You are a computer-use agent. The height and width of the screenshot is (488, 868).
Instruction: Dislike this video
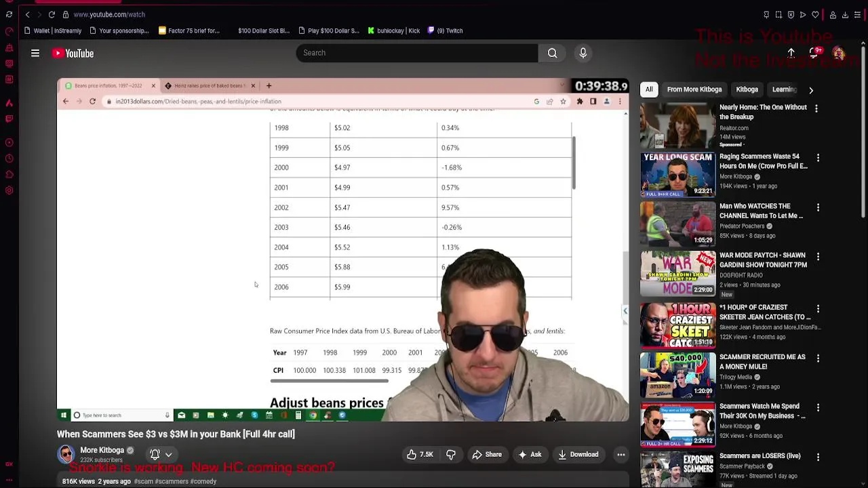pos(451,455)
